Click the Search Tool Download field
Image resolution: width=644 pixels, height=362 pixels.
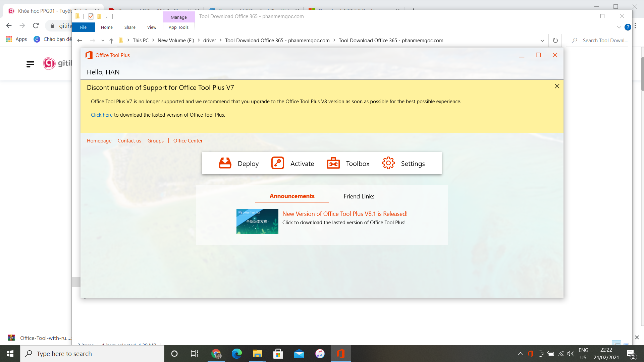597,41
